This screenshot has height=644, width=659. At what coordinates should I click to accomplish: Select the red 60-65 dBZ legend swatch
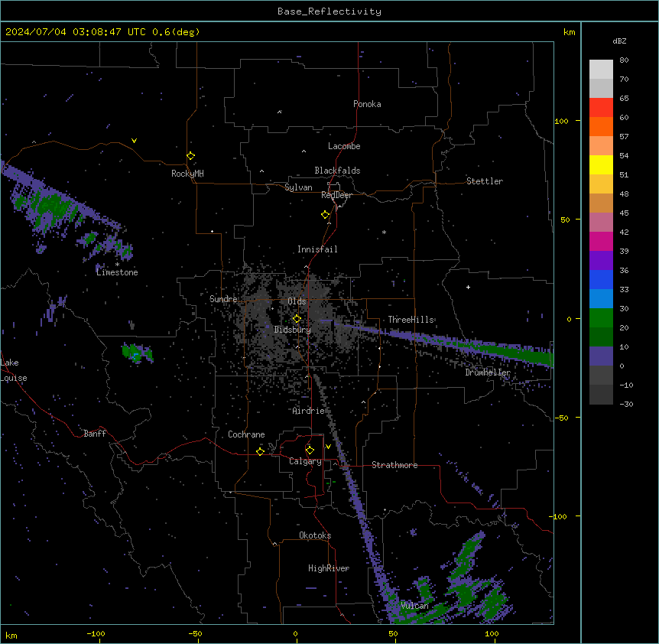click(x=601, y=107)
